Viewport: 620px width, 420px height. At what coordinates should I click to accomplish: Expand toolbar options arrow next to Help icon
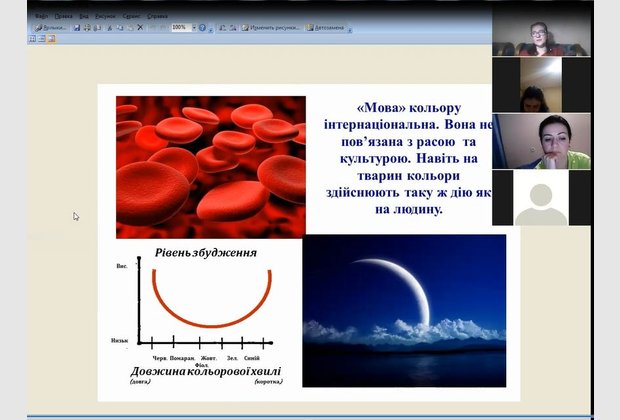coord(212,28)
